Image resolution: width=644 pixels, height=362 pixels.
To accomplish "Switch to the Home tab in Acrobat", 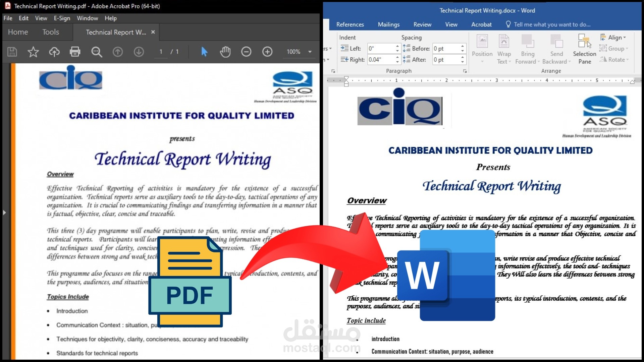I will 18,32.
